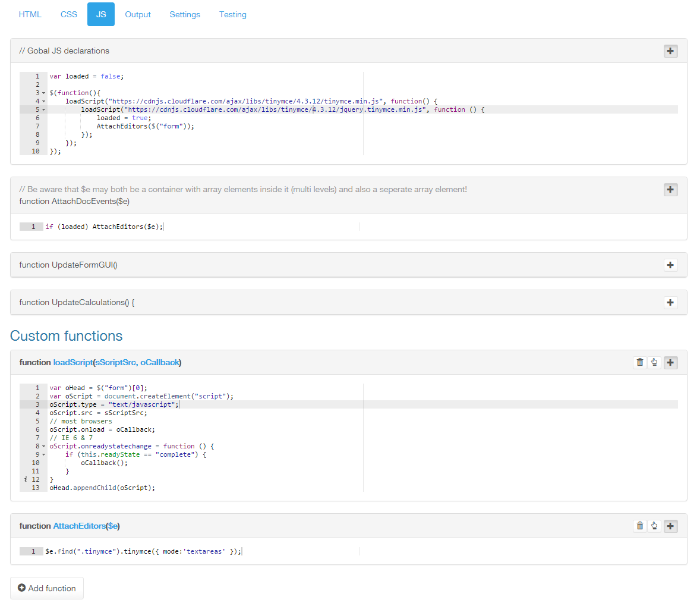Open the Settings tab
Image resolution: width=700 pixels, height=606 pixels.
[x=185, y=14]
